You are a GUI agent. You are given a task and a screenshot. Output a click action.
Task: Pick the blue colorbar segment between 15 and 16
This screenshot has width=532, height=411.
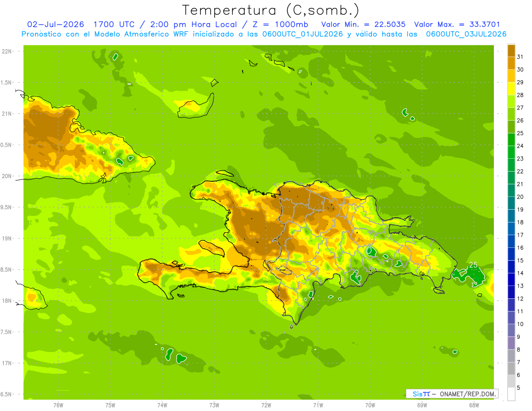pyautogui.click(x=511, y=254)
